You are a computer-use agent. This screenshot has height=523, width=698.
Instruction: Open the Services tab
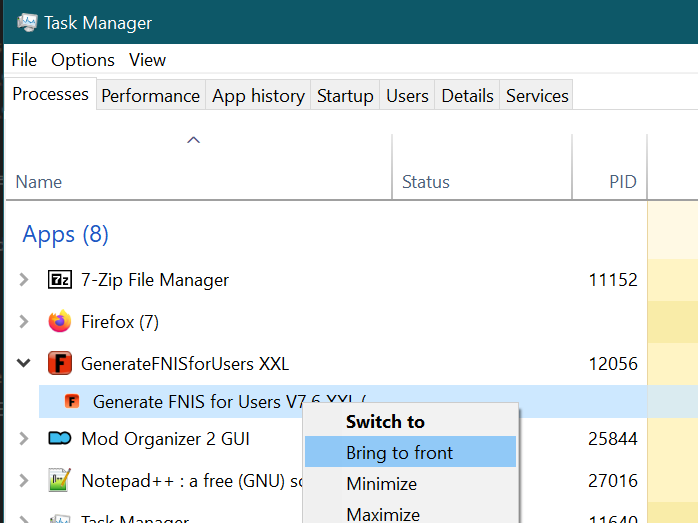[537, 95]
